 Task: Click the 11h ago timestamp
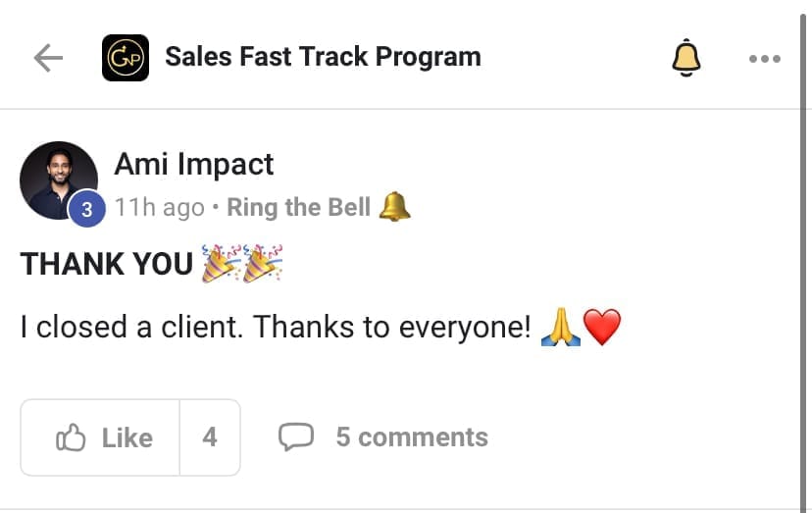[x=159, y=207]
